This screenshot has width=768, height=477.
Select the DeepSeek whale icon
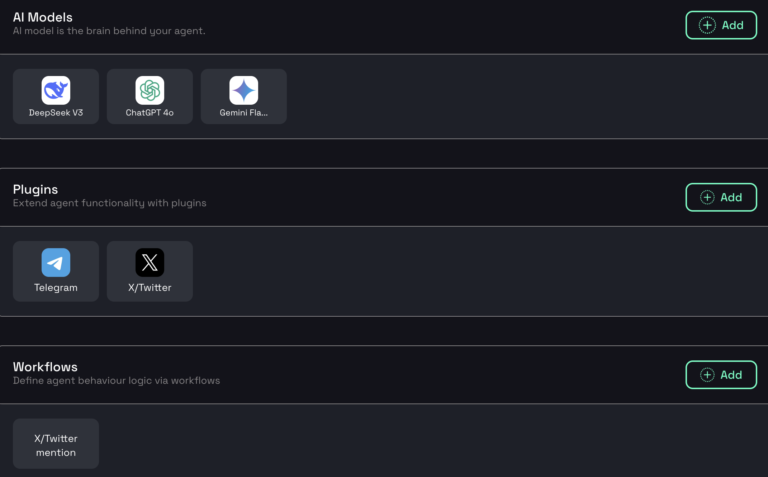(56, 90)
